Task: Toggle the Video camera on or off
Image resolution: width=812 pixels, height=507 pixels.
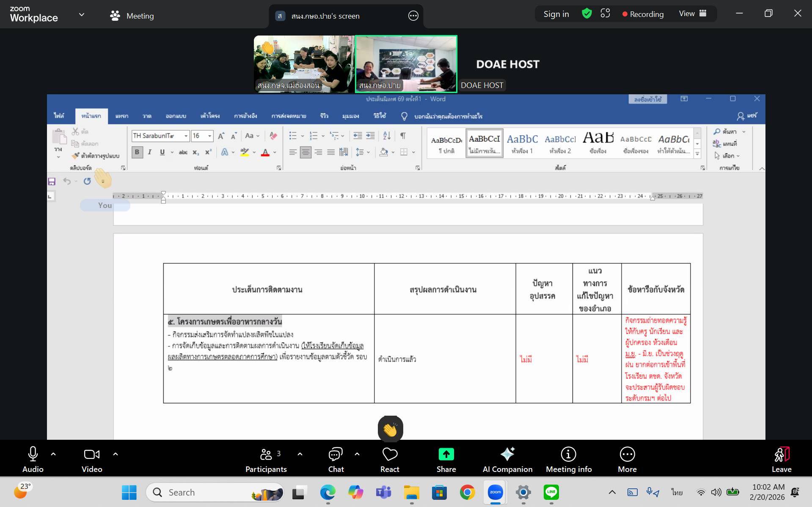Action: pyautogui.click(x=92, y=459)
